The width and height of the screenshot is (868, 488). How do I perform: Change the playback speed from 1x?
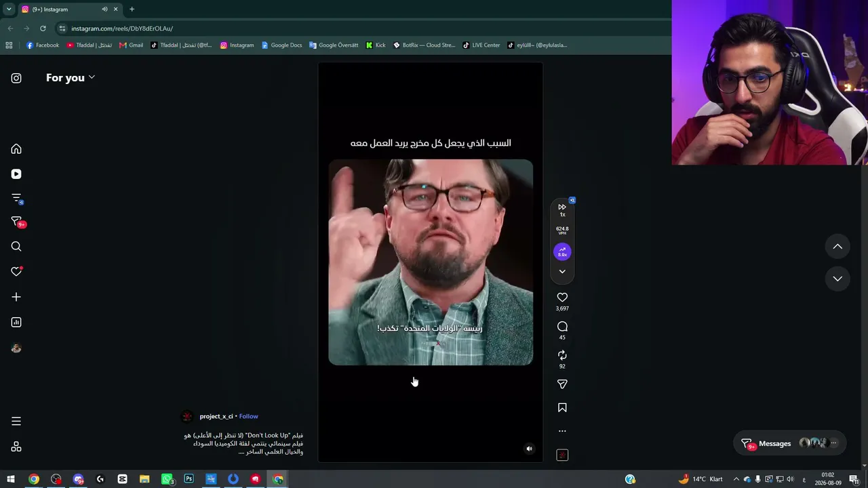coord(562,210)
